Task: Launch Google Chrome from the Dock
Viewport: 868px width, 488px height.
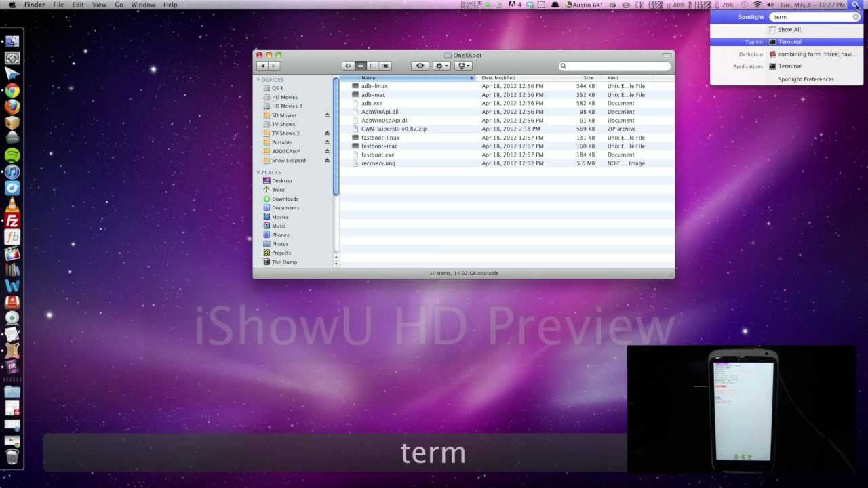Action: [x=12, y=91]
